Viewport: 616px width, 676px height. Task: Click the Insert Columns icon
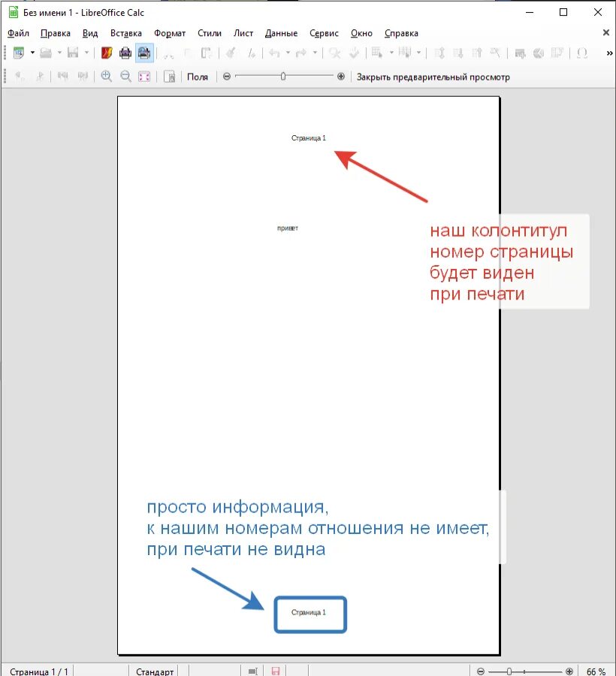405,53
